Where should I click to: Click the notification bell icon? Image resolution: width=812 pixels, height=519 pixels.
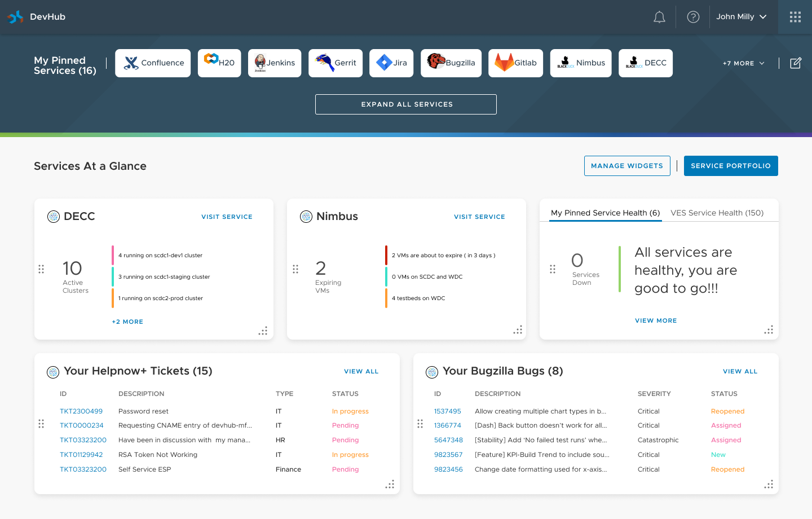[659, 17]
